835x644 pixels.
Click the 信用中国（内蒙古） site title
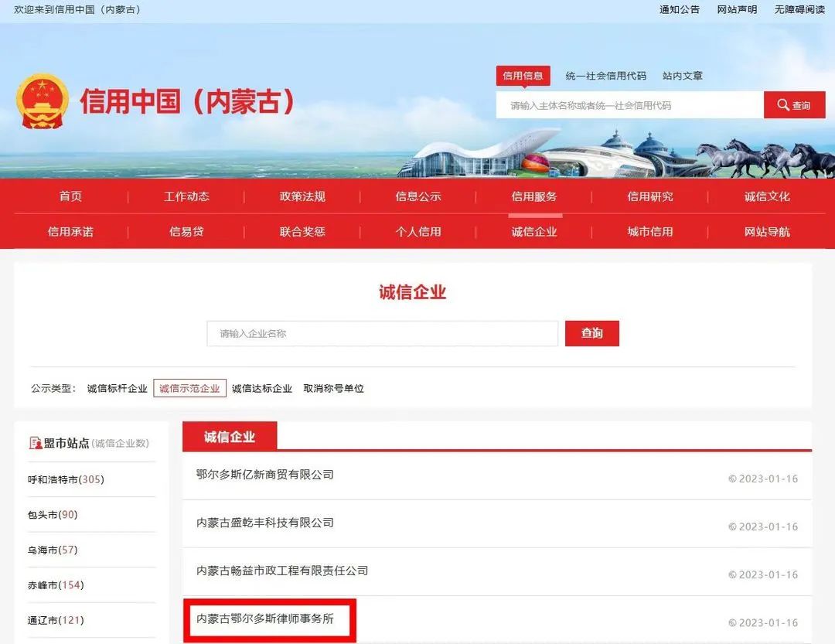(x=187, y=101)
